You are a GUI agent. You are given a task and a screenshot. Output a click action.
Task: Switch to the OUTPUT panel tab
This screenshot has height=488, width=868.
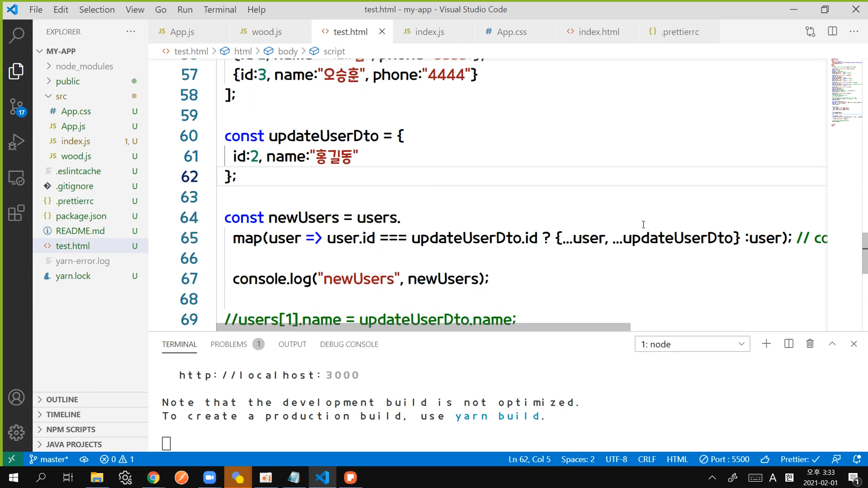[x=292, y=344]
